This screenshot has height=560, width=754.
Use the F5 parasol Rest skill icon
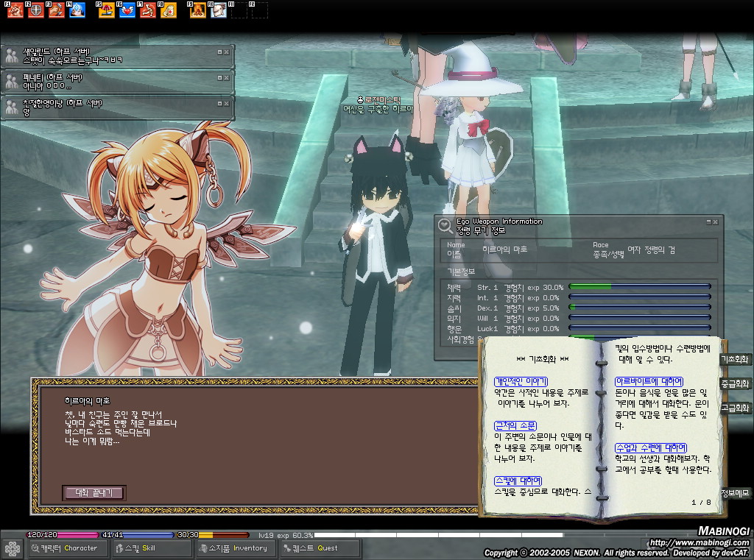click(106, 10)
